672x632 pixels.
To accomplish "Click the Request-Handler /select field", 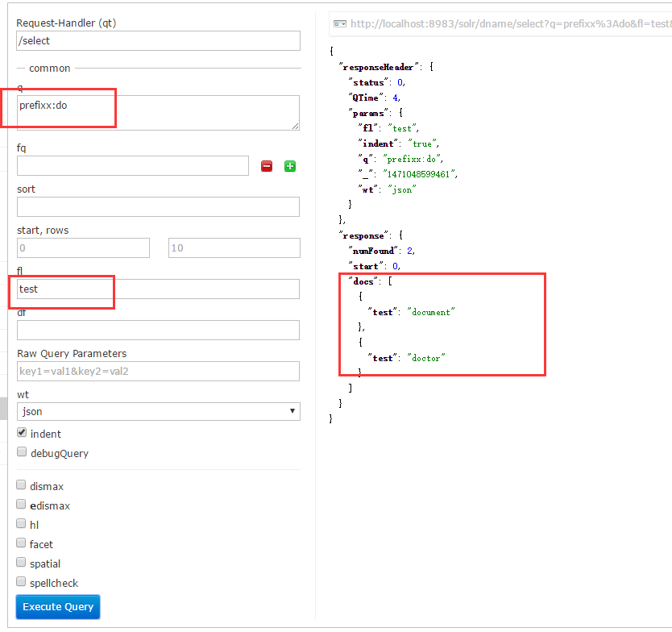I will [x=158, y=41].
